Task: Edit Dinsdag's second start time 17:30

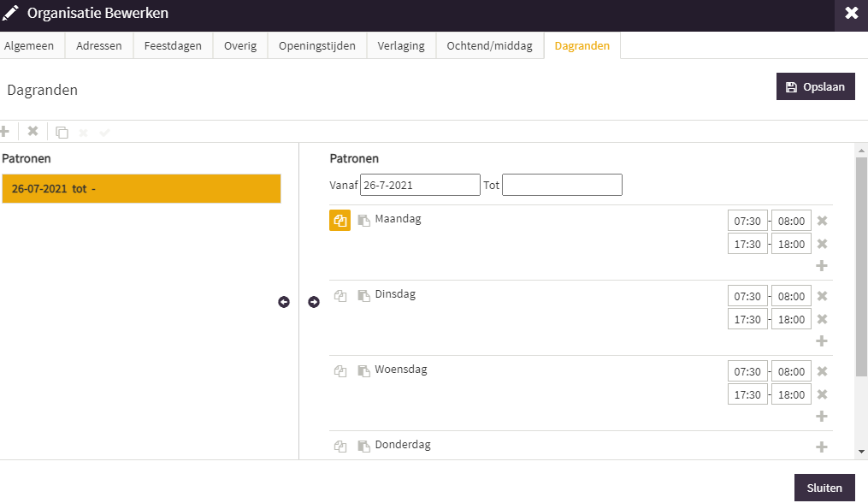Action: point(748,319)
